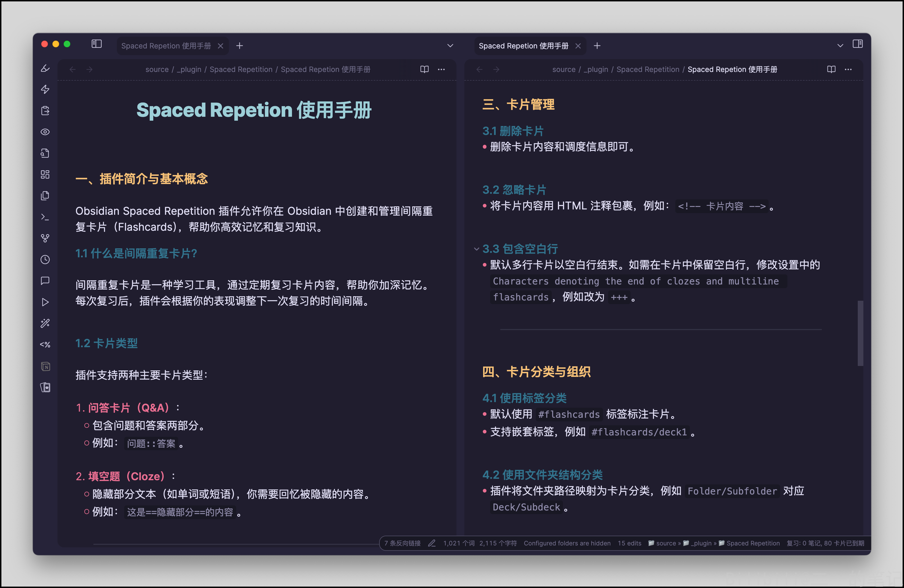Click the highlighter pen ribbon icon
This screenshot has width=904, height=588.
point(45,68)
